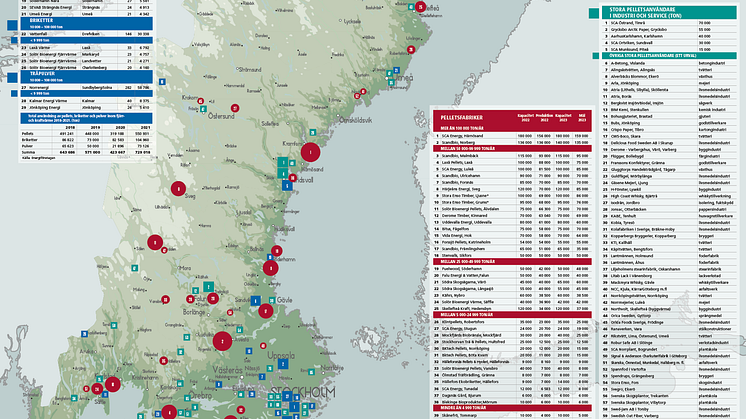Screen dimensions: 746x419
Task: Click the Umeå city label
Action: click(x=403, y=78)
